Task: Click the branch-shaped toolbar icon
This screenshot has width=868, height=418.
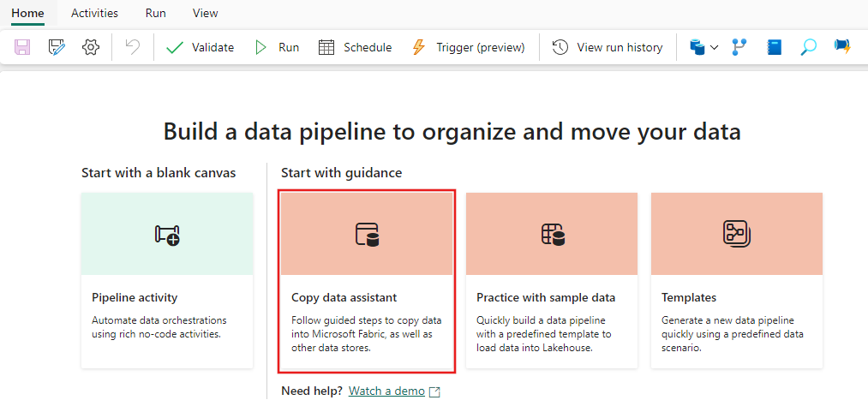Action: click(x=739, y=48)
